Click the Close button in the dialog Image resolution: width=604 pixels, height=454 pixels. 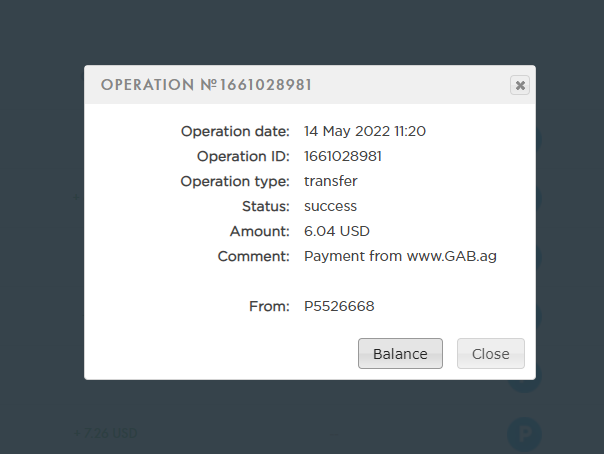point(491,353)
